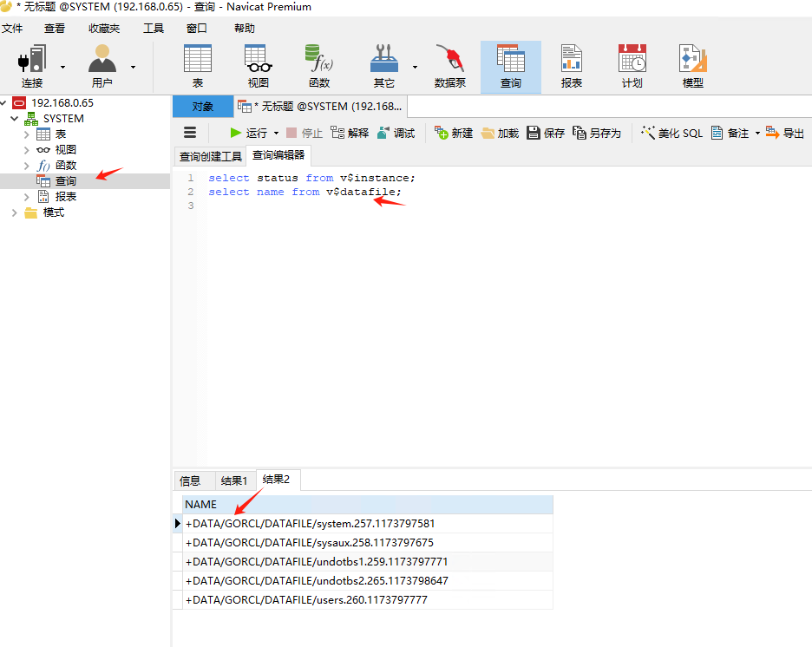The height and width of the screenshot is (647, 812).
Task: Click the 解释 explain button
Action: 350,133
